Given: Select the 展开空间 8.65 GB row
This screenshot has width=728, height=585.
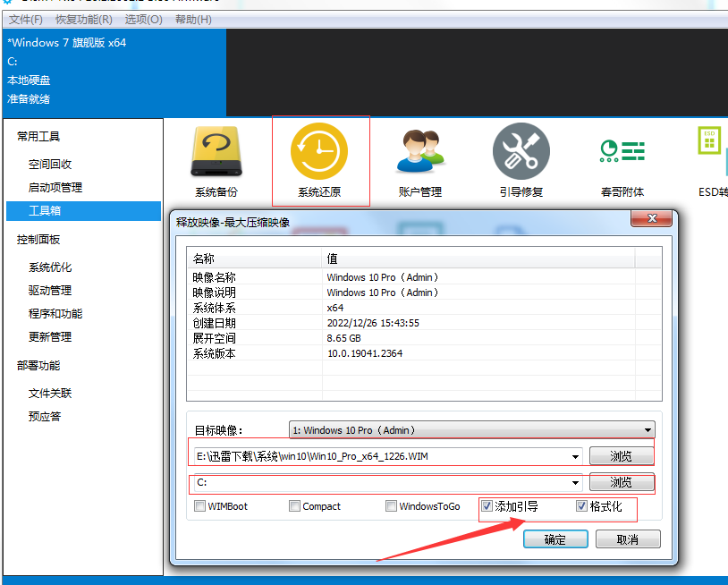Looking at the screenshot, I should pos(424,338).
